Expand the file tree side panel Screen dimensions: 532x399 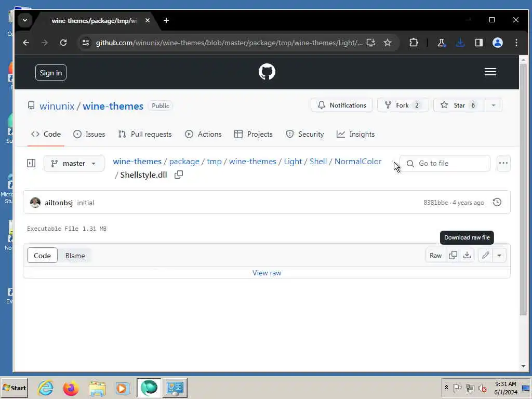click(31, 163)
